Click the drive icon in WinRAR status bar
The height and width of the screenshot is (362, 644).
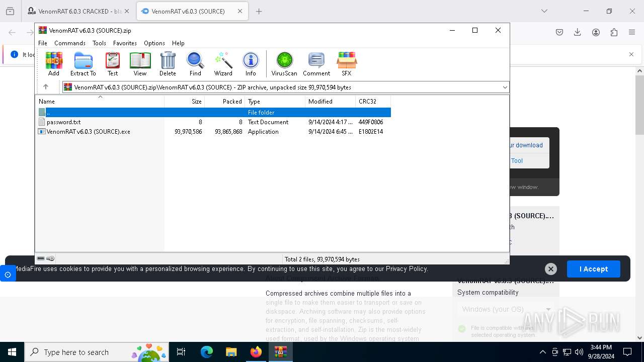pyautogui.click(x=41, y=258)
